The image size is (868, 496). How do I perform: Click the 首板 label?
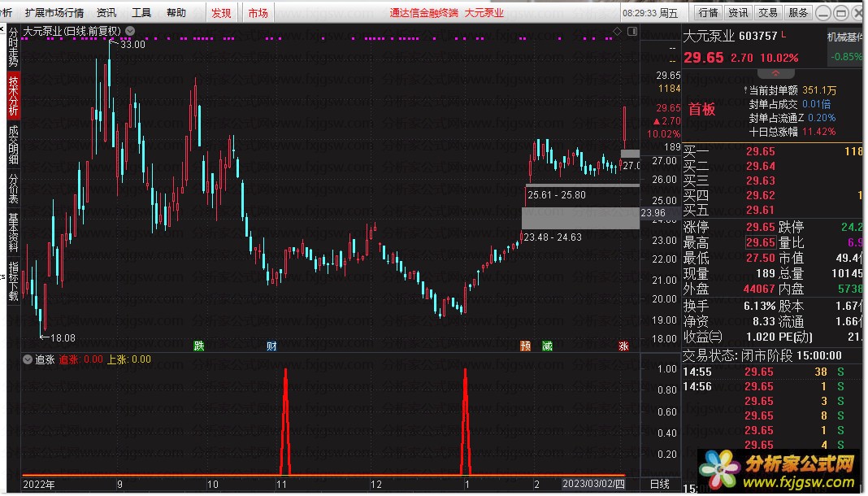(702, 110)
